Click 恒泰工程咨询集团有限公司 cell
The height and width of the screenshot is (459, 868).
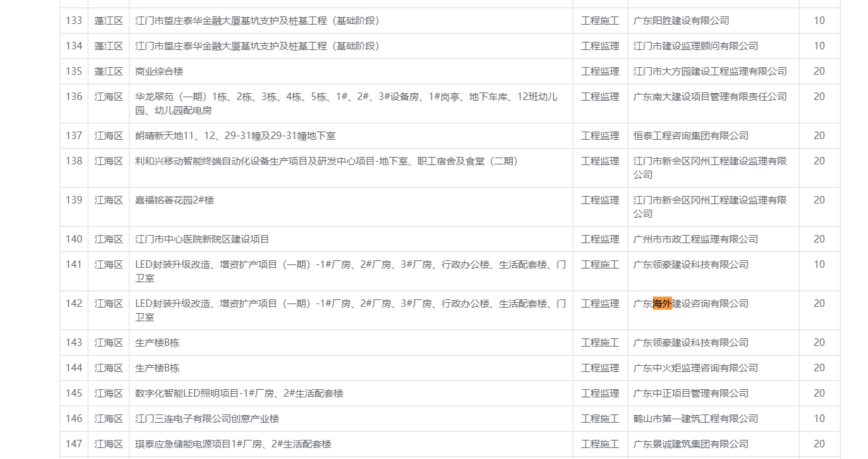point(691,136)
